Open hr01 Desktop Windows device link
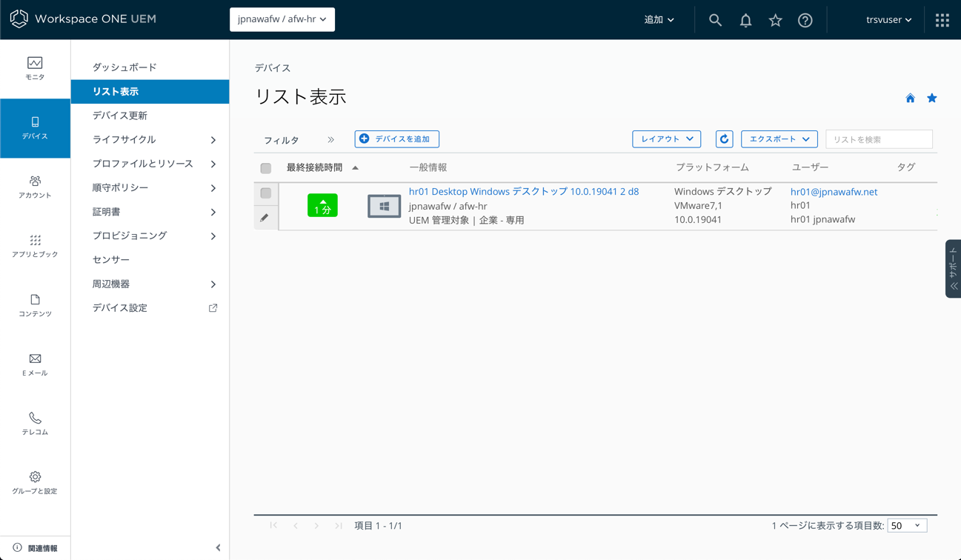This screenshot has height=560, width=961. click(x=524, y=192)
